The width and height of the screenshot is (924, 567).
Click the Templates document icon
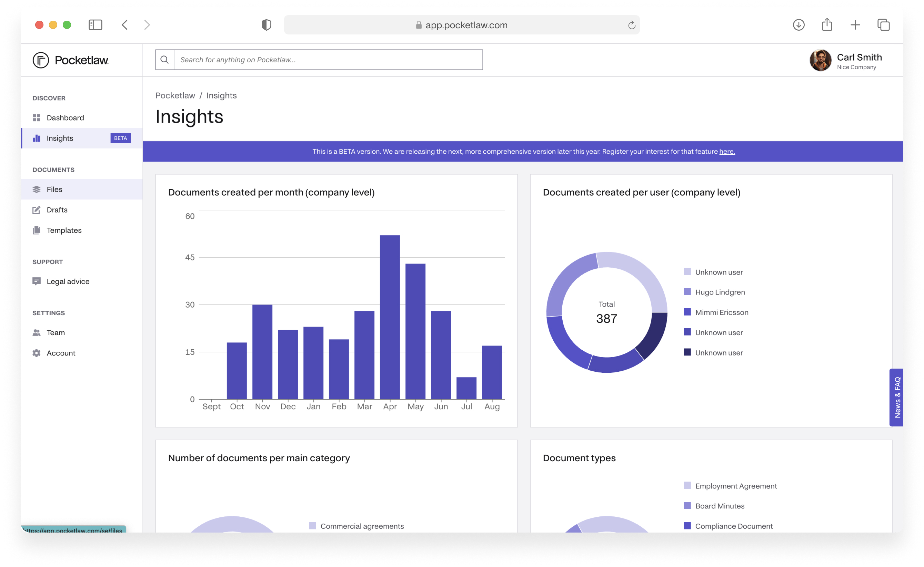coord(37,230)
